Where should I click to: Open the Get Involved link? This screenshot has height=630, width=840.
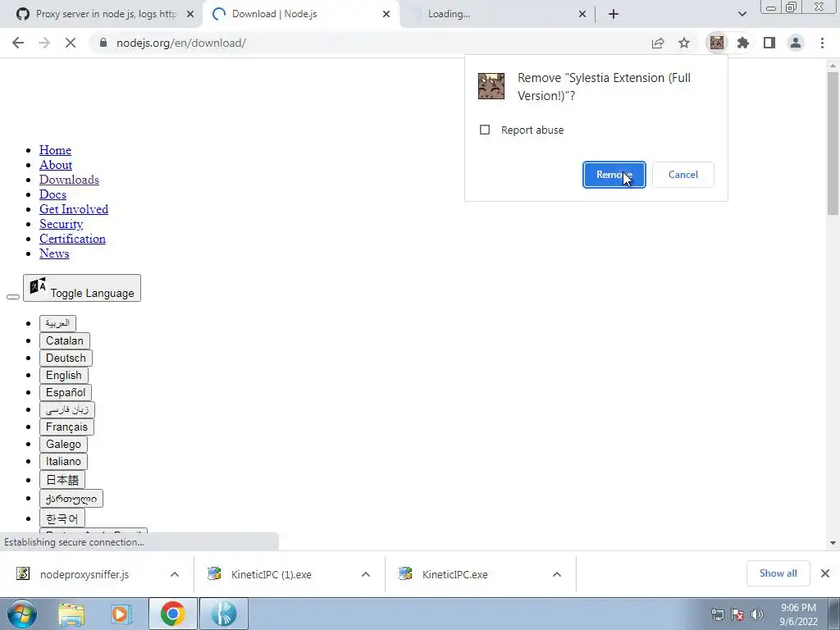pos(73,209)
